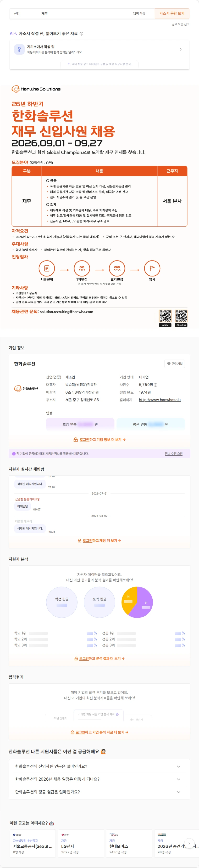Click the 서울 중구 청계천로 86 address

coord(82,400)
